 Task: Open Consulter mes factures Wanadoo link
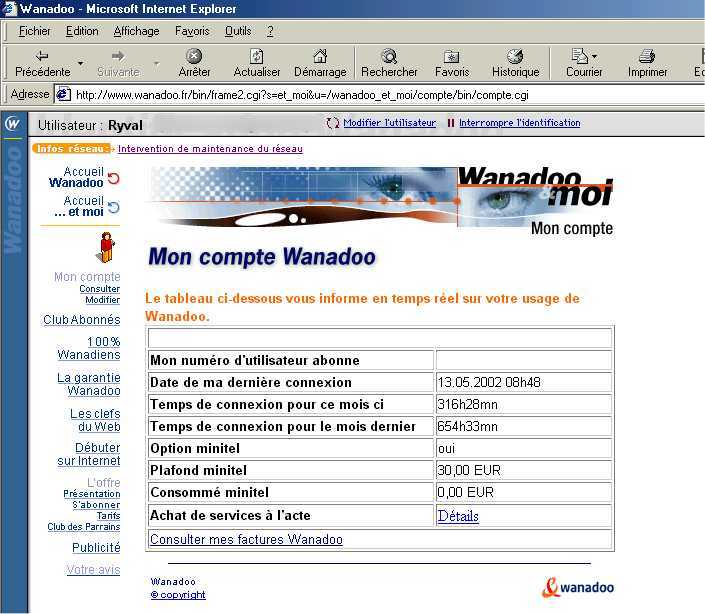tap(246, 539)
